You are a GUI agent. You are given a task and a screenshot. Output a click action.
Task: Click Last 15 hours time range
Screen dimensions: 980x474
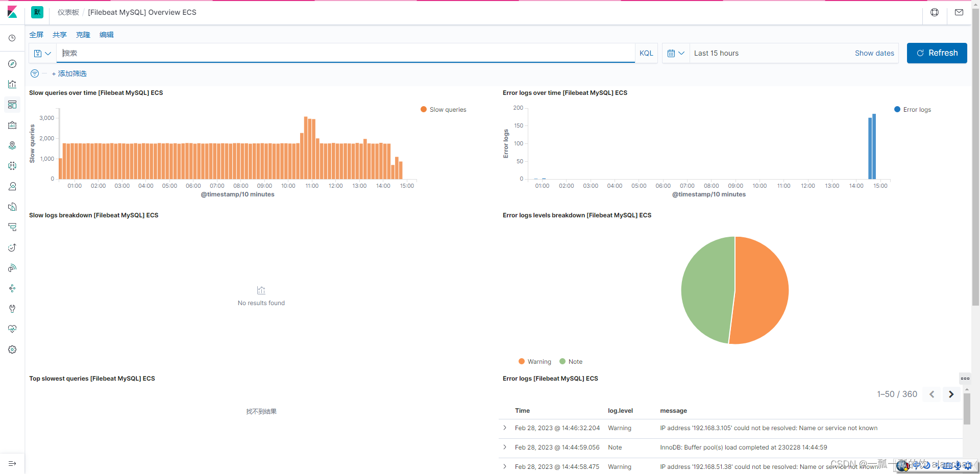coord(716,53)
